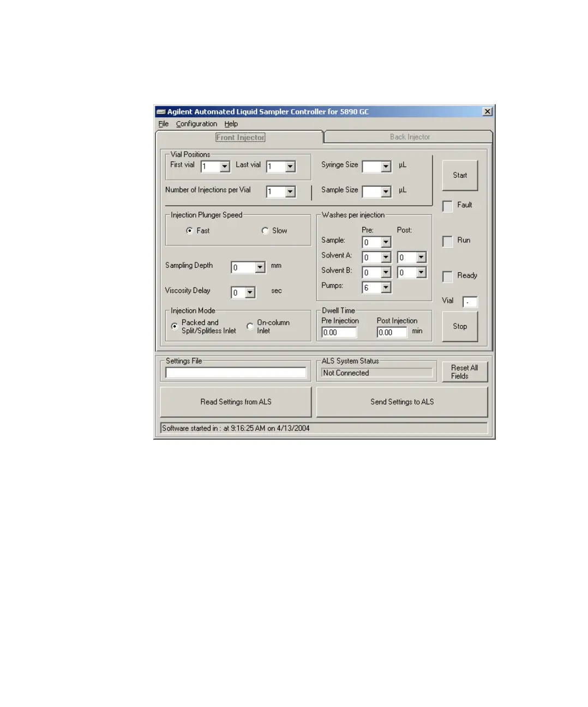Open the Help menu
The width and height of the screenshot is (588, 707).
click(x=231, y=124)
